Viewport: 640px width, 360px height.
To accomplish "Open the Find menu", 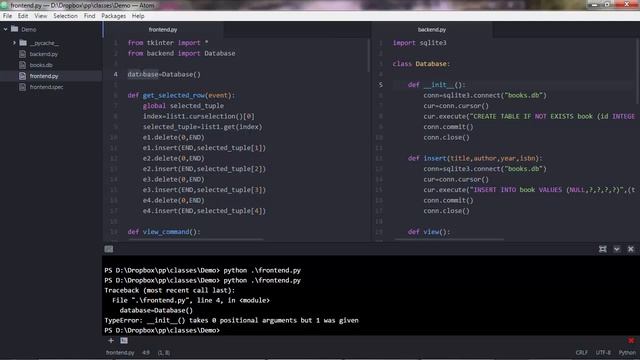I will [x=89, y=16].
